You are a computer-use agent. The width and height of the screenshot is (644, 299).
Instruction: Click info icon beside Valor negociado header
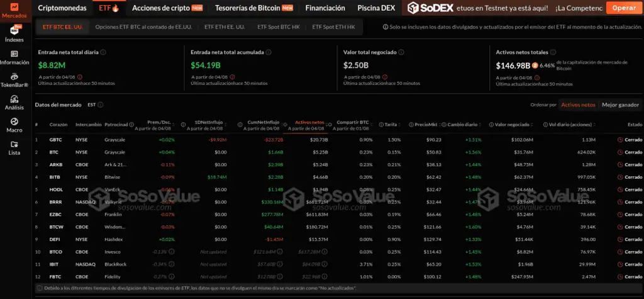click(491, 125)
